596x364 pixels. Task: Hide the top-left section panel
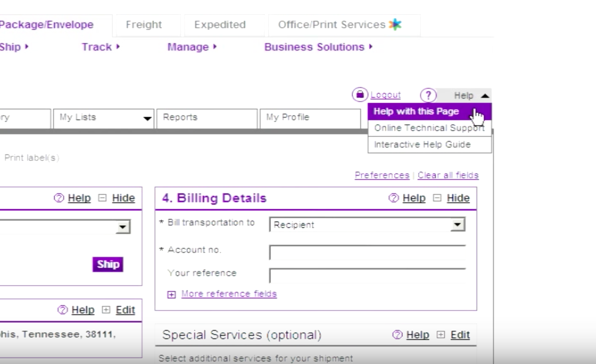[123, 198]
